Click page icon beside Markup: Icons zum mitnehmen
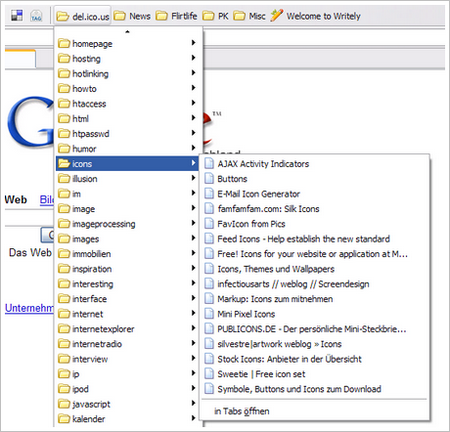450x432 pixels. coord(209,299)
